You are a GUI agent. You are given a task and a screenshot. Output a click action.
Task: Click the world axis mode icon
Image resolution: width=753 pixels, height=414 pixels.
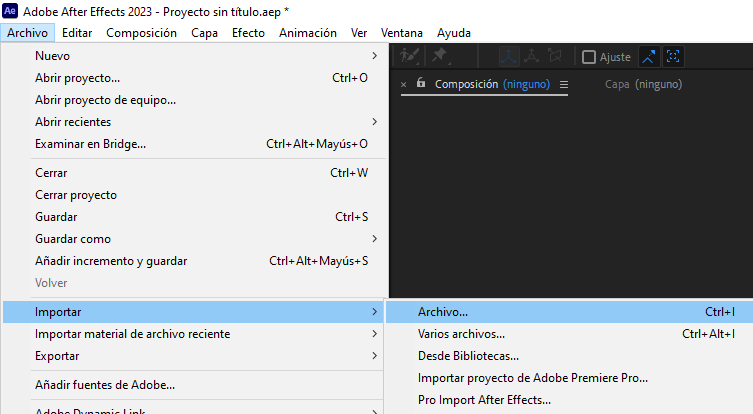point(532,57)
